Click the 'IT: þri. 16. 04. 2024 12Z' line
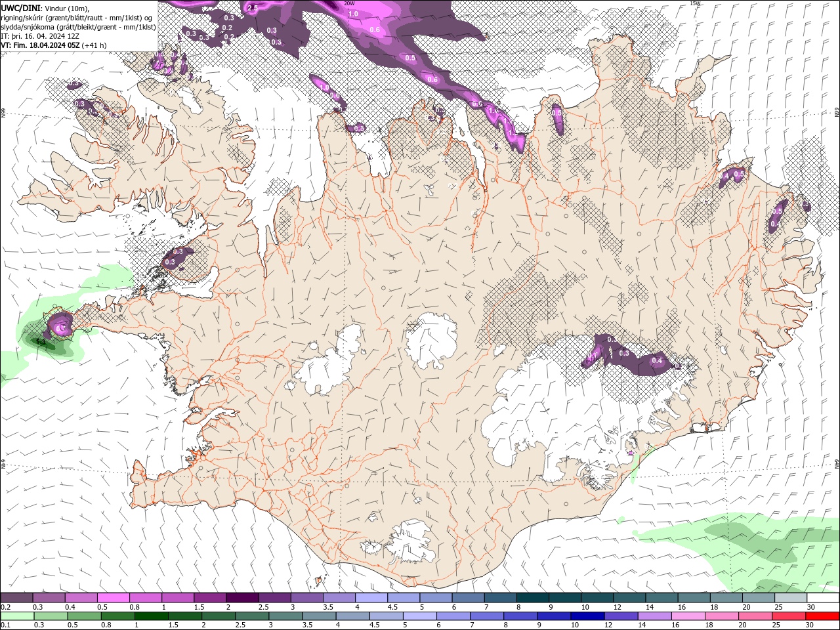The height and width of the screenshot is (630, 840). click(x=41, y=36)
